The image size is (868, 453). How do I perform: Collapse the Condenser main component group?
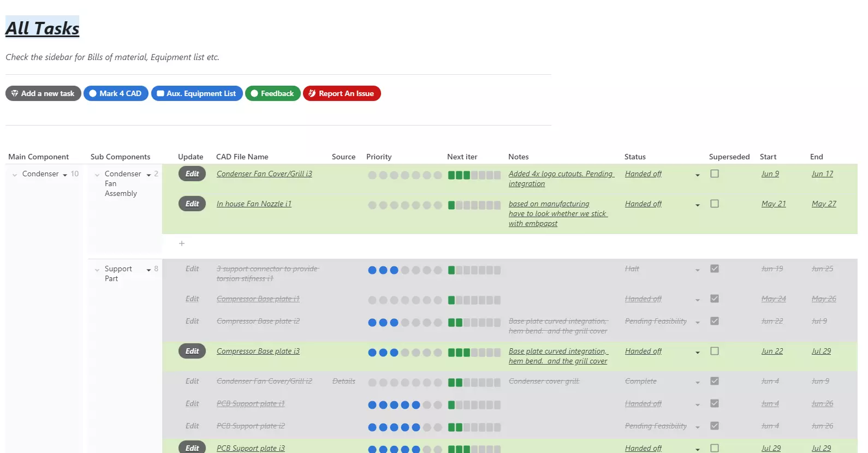tap(15, 175)
